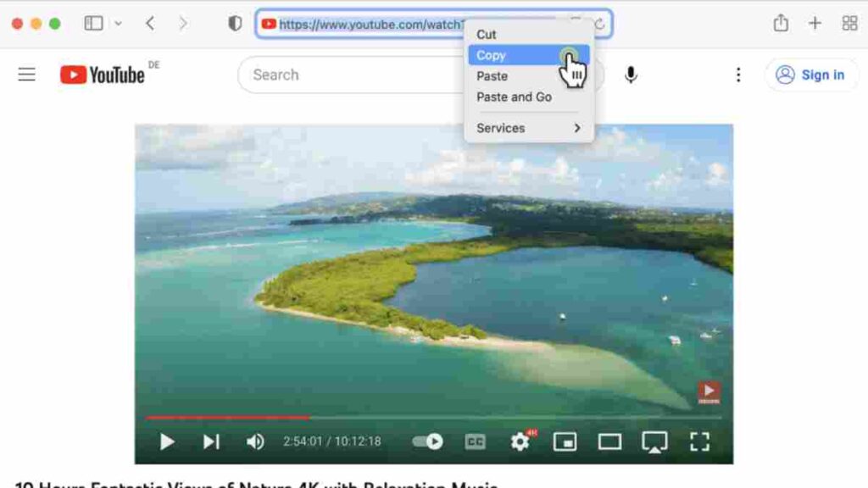Enter full screen mode icon
The height and width of the screenshot is (488, 868).
tap(699, 441)
